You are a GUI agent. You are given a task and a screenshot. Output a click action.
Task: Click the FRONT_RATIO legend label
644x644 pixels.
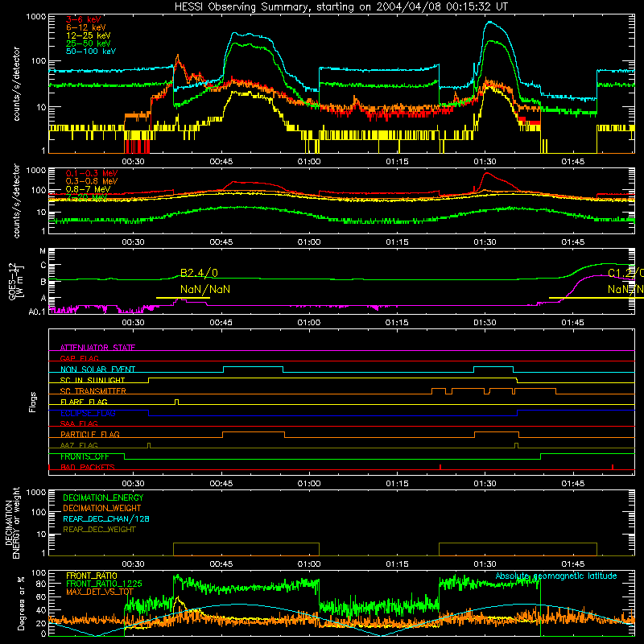pos(92,576)
